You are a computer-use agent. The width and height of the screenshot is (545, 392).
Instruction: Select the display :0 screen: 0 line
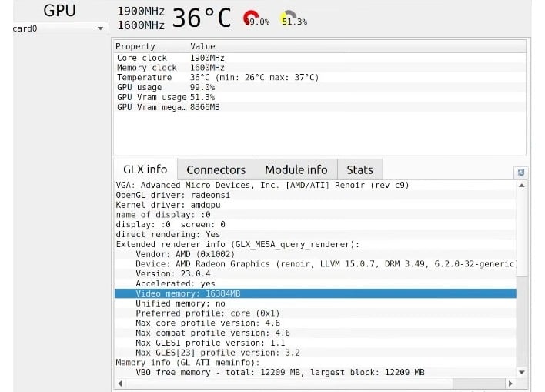click(316, 224)
